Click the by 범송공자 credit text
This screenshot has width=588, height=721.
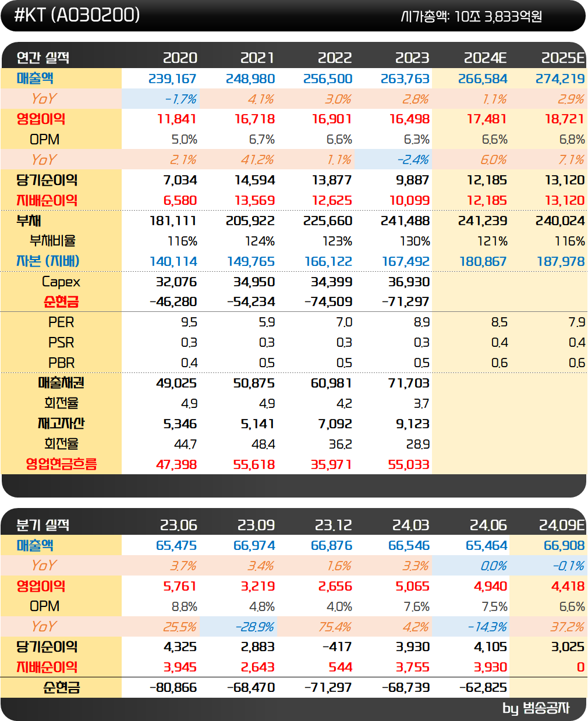[x=536, y=708]
